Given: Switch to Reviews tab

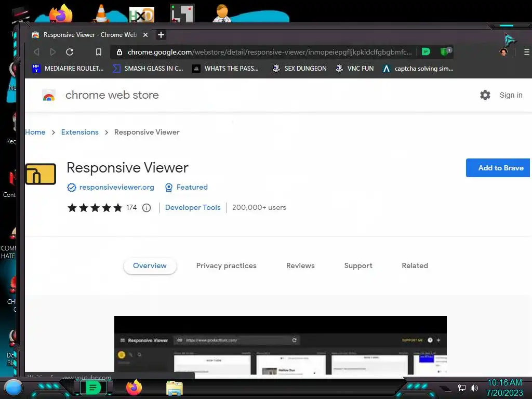Looking at the screenshot, I should coord(300,265).
